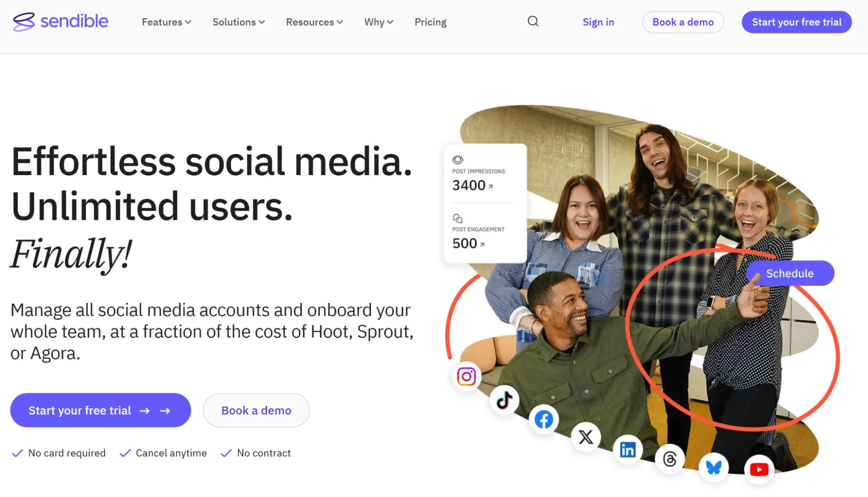Open the Sendible logo home link
This screenshot has height=497, width=868.
(x=60, y=22)
